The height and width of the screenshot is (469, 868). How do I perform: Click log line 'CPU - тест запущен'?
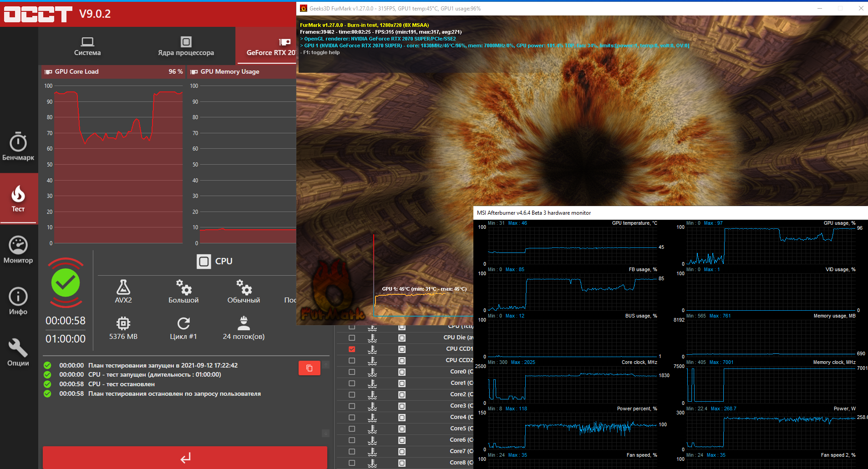click(x=155, y=374)
